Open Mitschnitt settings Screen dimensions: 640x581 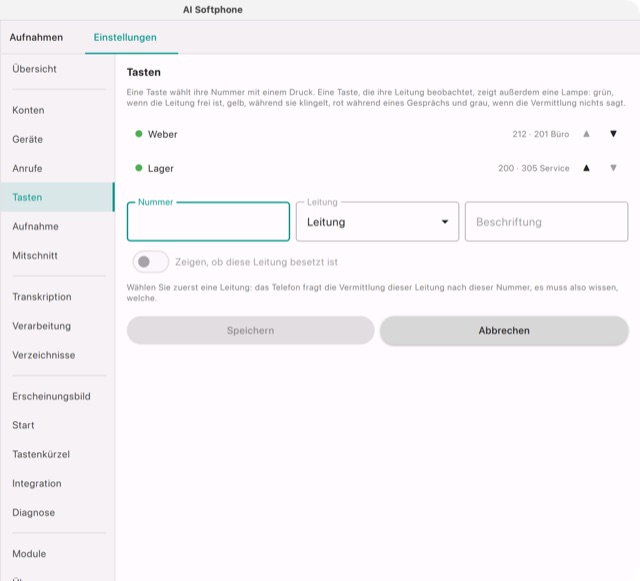tap(58, 256)
